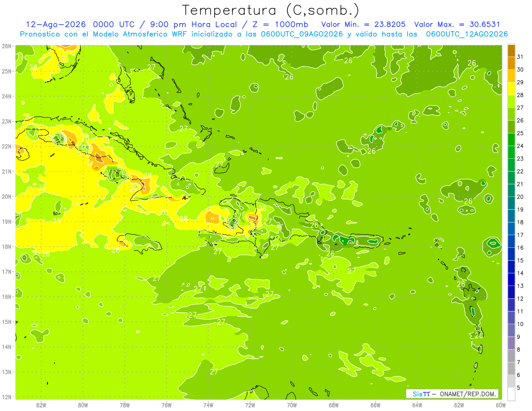
Task: Click "0600UTC_12AGO2026" valid-until time
Action: [x=467, y=34]
